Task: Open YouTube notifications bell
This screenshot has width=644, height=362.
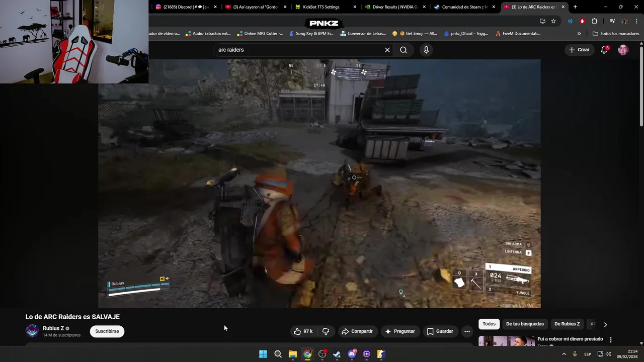Action: (x=604, y=50)
